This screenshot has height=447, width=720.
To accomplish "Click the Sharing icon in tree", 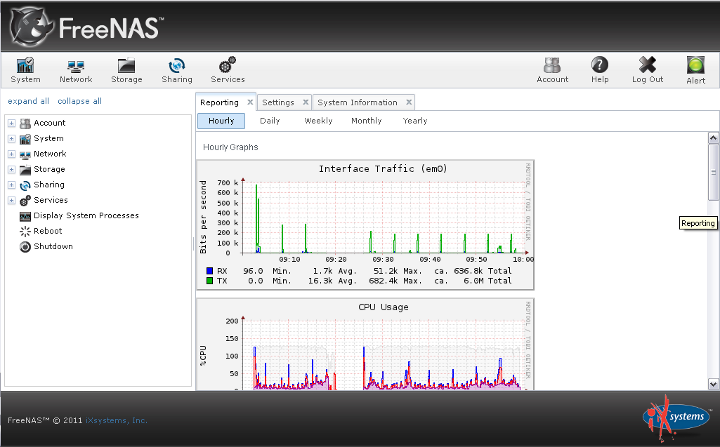I will (25, 185).
